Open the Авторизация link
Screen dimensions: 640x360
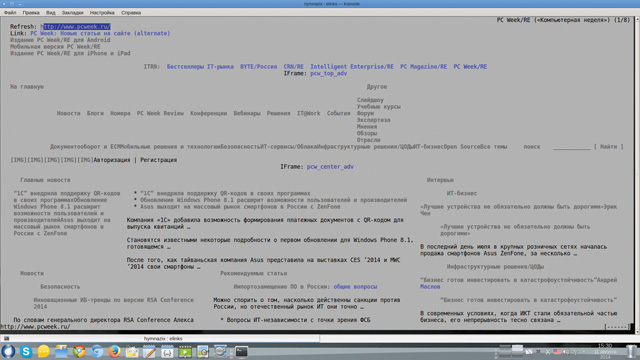tap(112, 160)
